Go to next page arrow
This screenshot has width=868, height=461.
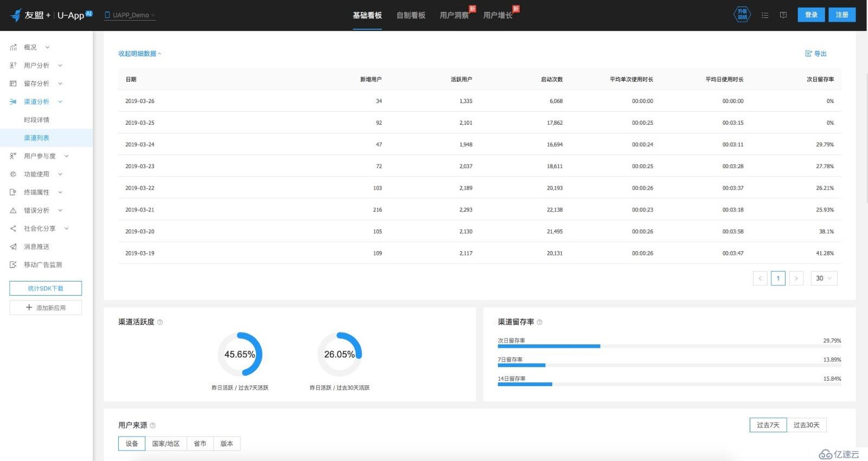tap(796, 278)
